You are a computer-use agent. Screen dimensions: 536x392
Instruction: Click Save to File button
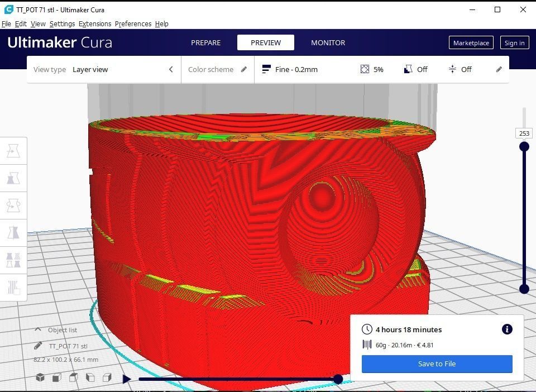(x=437, y=364)
